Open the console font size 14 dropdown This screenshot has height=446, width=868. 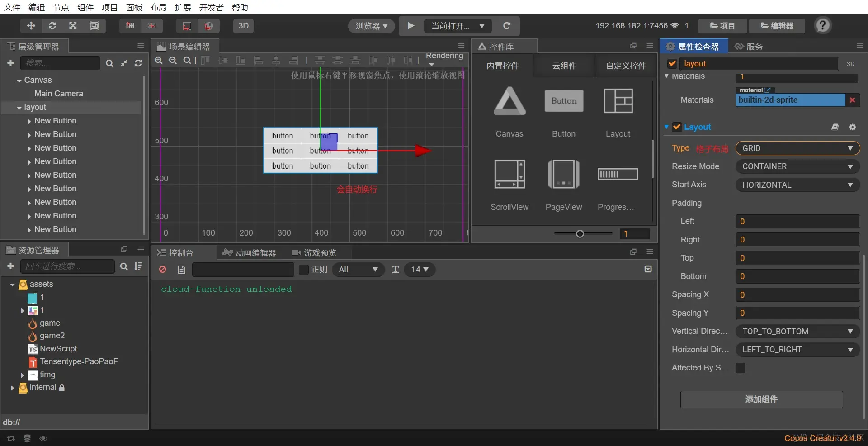click(420, 270)
